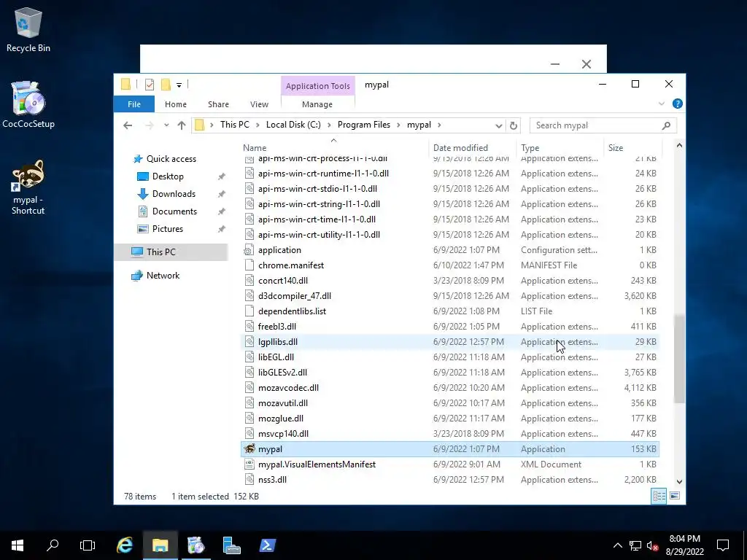Unpin Downloads using its pin icon
This screenshot has width=747, height=560.
[222, 194]
